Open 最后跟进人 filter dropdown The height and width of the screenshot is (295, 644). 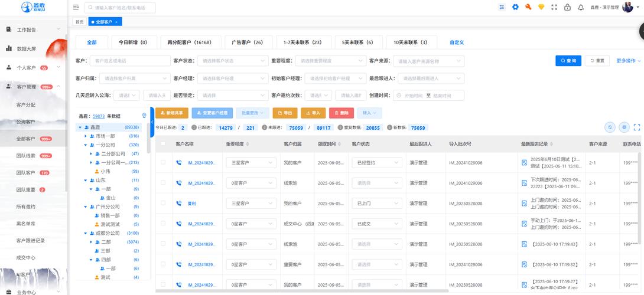(431, 78)
